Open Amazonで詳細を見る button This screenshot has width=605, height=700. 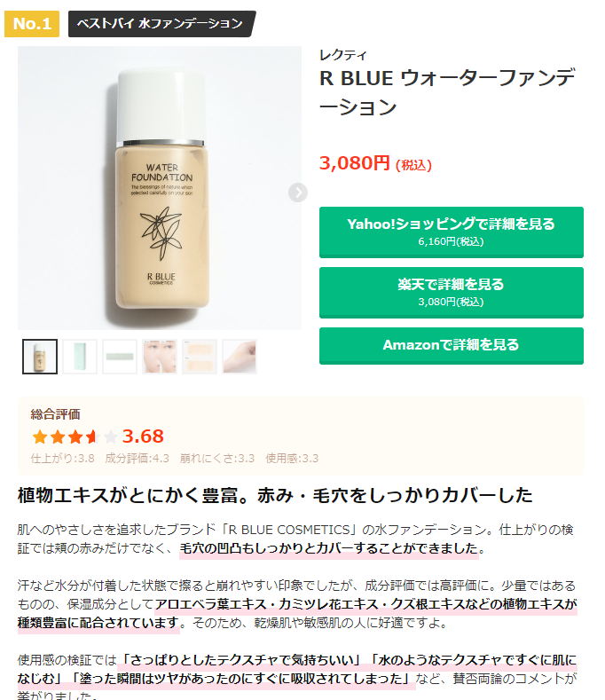451,345
